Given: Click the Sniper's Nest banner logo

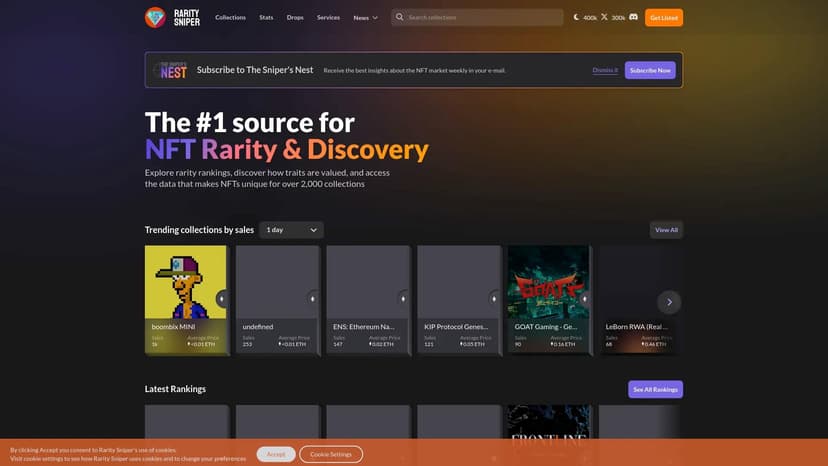Looking at the screenshot, I should click(x=169, y=70).
